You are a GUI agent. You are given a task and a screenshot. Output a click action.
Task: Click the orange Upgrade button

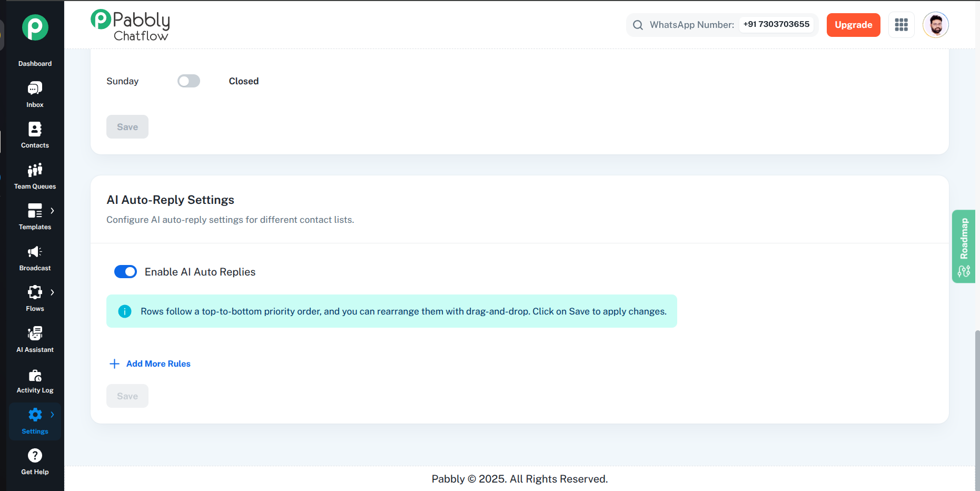tap(853, 25)
